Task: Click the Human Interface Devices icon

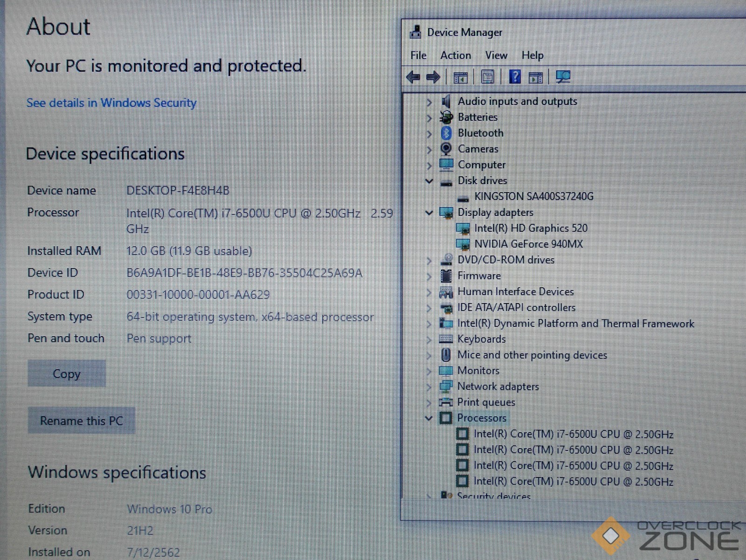Action: coord(446,292)
